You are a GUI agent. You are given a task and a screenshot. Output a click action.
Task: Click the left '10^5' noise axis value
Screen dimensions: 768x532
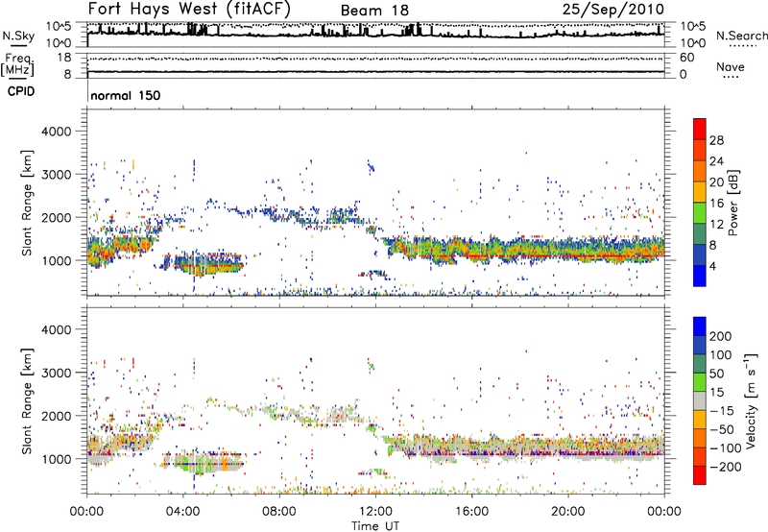[59, 26]
